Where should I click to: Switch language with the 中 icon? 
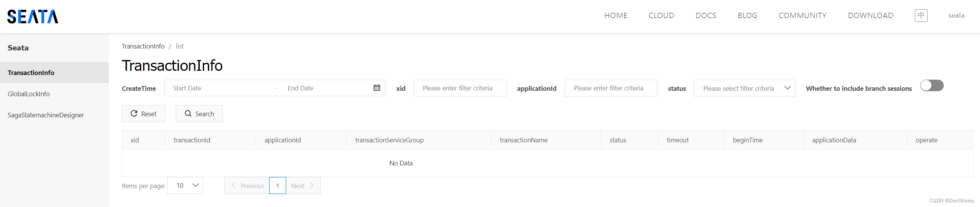[x=921, y=15]
